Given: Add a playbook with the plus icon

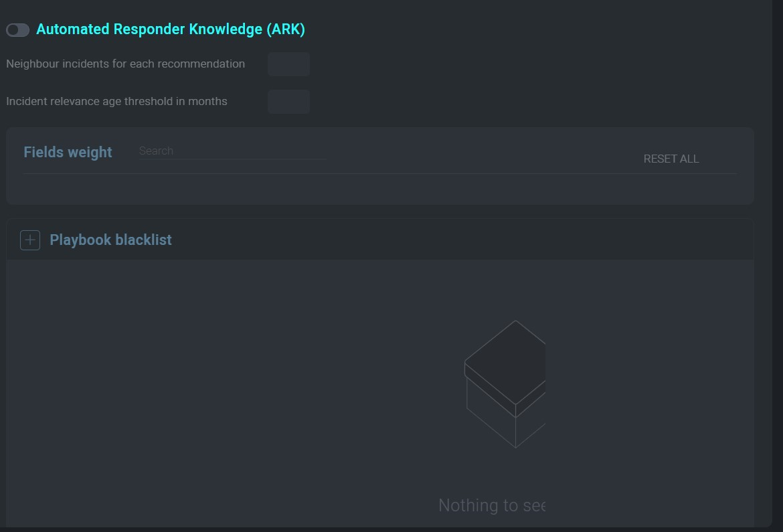Looking at the screenshot, I should (x=30, y=240).
